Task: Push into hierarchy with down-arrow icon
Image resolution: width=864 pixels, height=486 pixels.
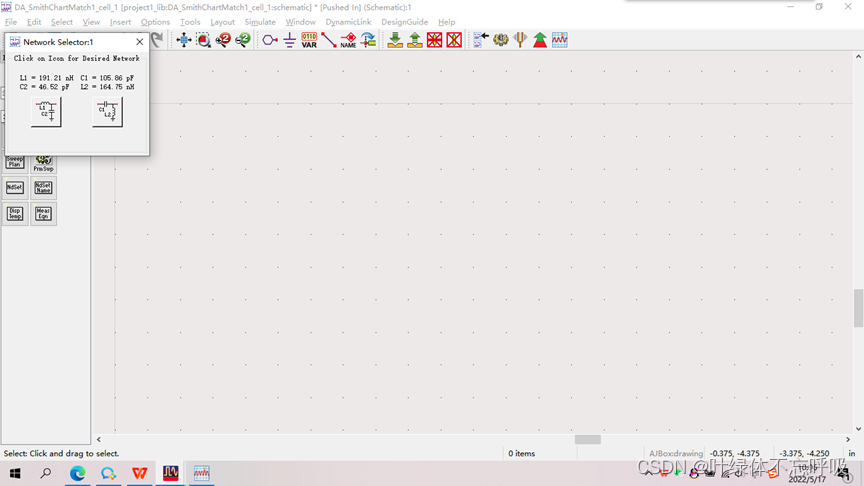Action: tap(395, 40)
